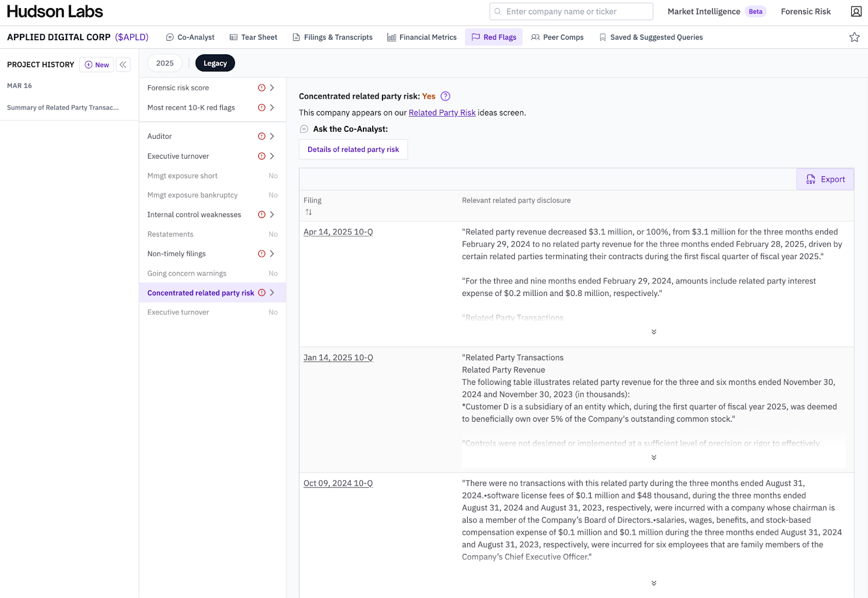Switch to the 2025 red flags view
The height and width of the screenshot is (598, 868).
tap(165, 63)
